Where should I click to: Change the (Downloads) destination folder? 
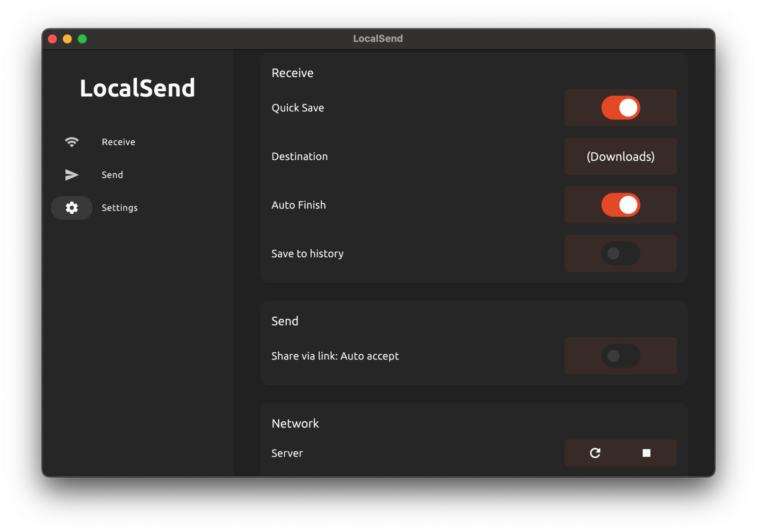pos(621,157)
